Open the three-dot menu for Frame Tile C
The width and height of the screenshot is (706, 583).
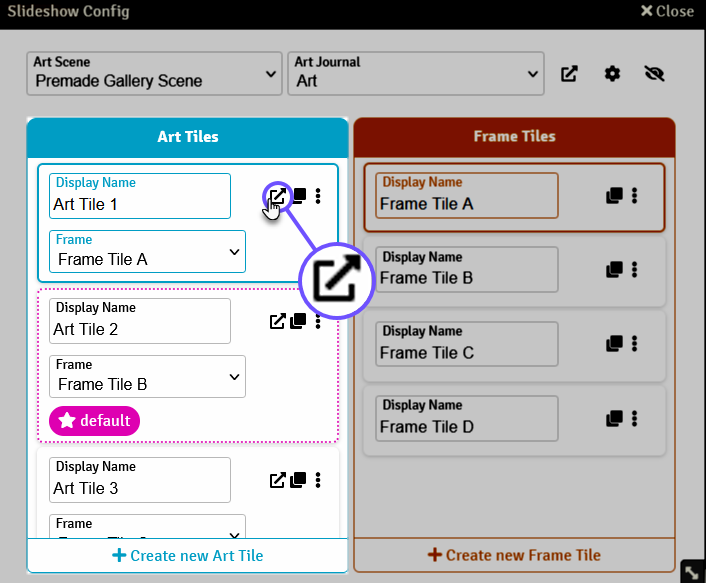pyautogui.click(x=634, y=344)
